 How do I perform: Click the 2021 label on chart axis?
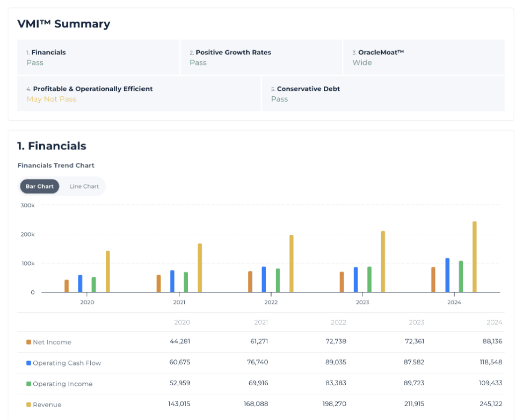pos(179,302)
